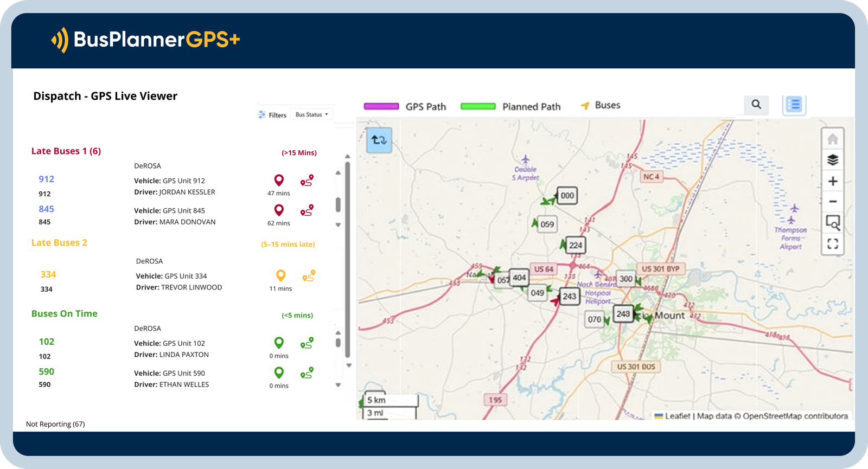This screenshot has width=868, height=469.
Task: Click the map home view icon
Action: point(832,140)
